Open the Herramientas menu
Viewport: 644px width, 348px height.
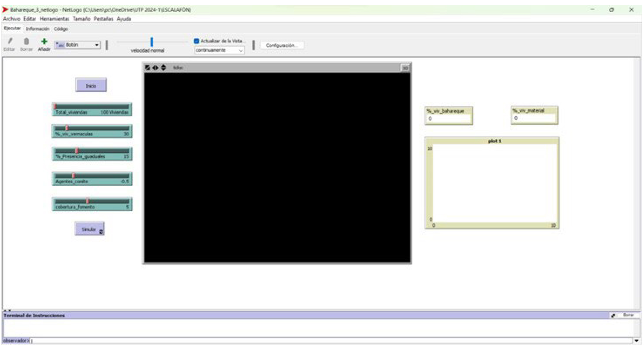point(54,19)
